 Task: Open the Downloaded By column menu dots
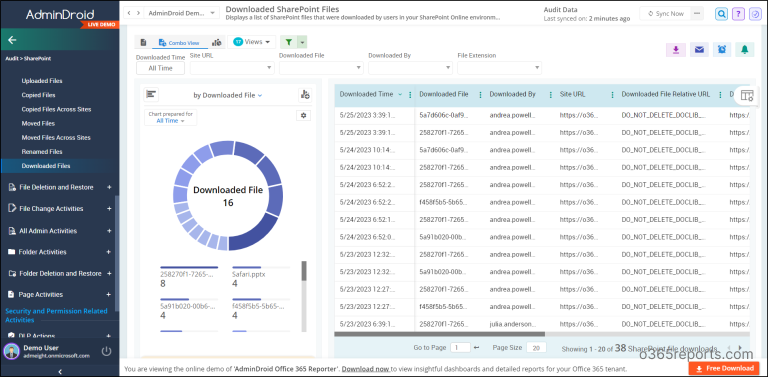coord(551,94)
